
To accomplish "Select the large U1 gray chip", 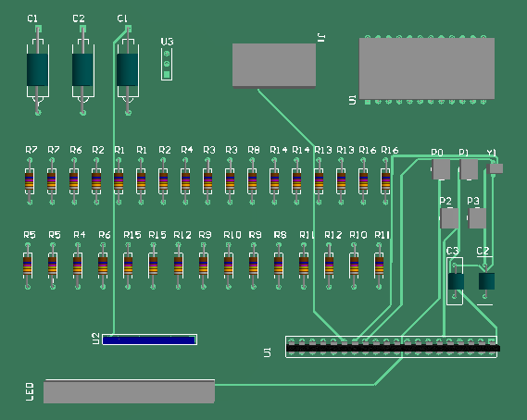I will point(427,68).
